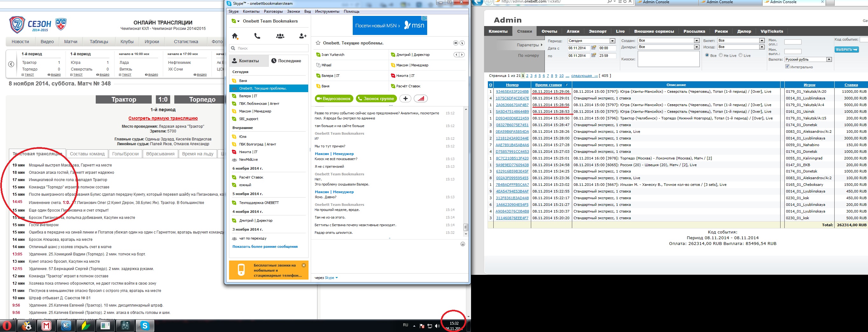Open 'Отчеты' tab in Admin console
The image size is (868, 332).
549,31
